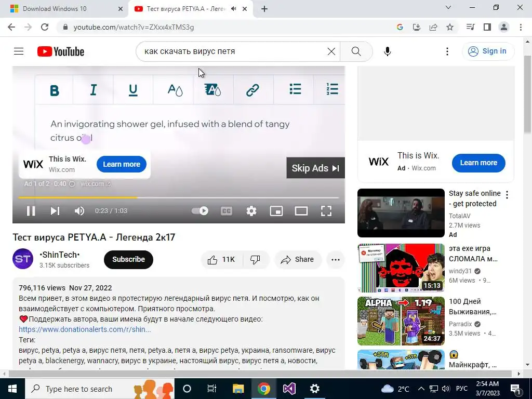Share this page from address bar

[433, 27]
